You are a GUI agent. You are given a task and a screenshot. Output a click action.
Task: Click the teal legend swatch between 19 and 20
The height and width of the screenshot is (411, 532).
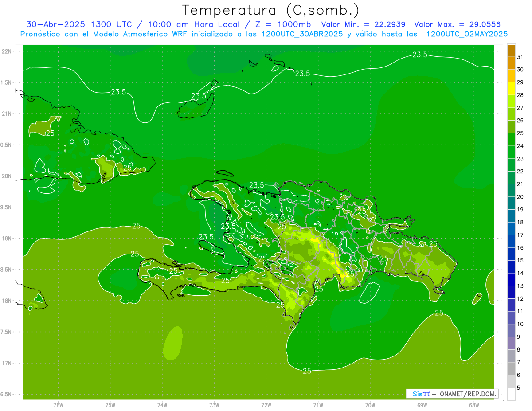tap(511, 203)
